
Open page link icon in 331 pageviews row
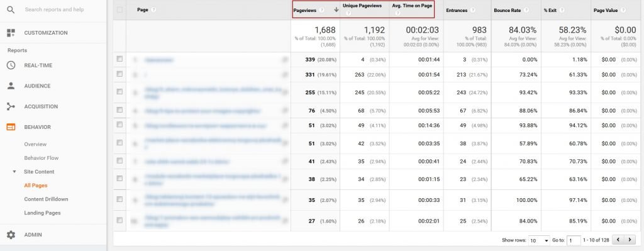(284, 75)
